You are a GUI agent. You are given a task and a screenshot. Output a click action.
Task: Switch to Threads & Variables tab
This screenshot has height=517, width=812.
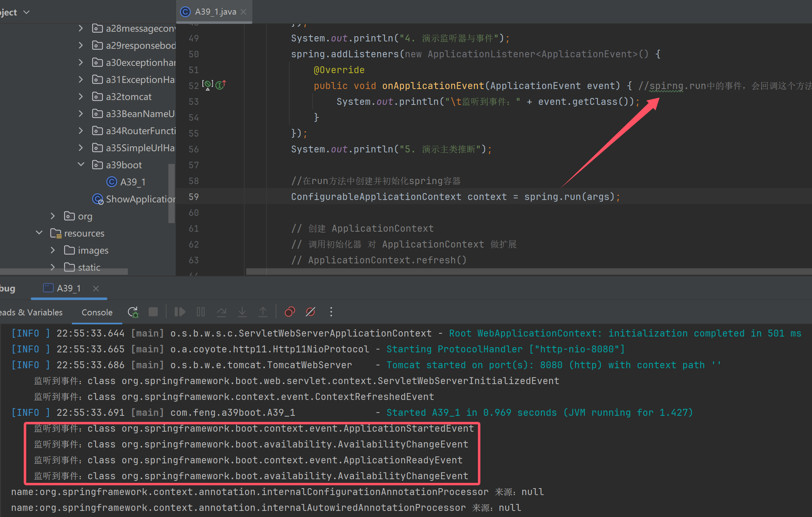(31, 312)
